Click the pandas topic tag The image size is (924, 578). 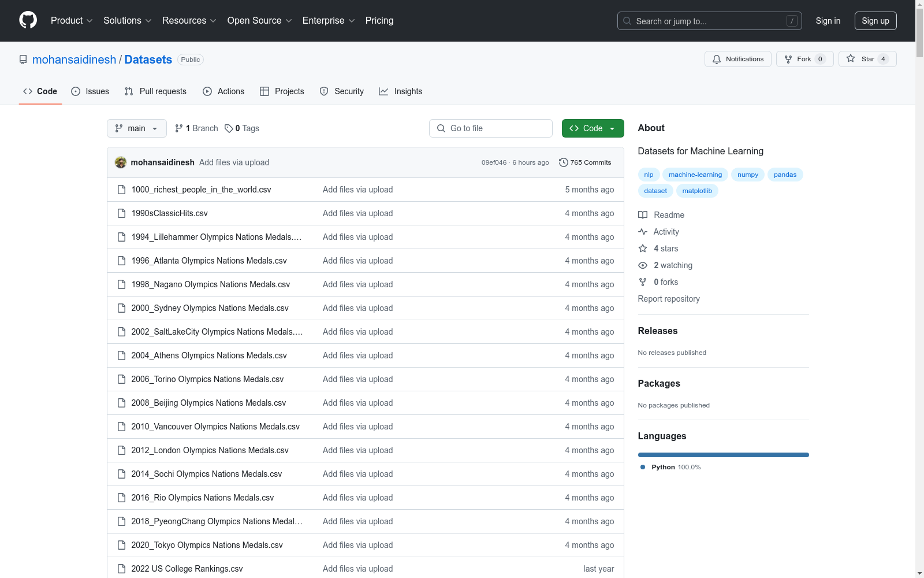[785, 175]
